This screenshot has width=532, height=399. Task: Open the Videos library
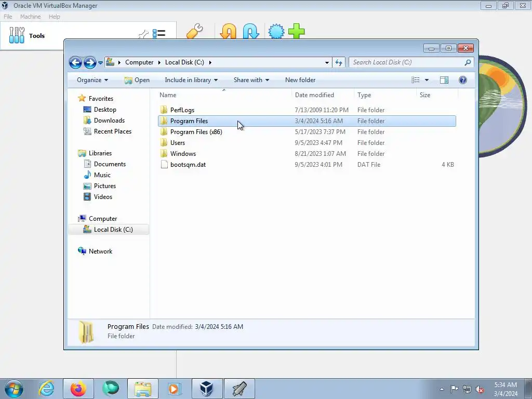(103, 197)
